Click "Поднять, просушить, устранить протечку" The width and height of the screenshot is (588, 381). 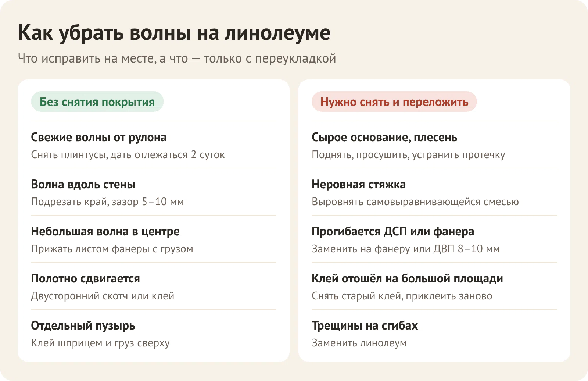click(408, 155)
